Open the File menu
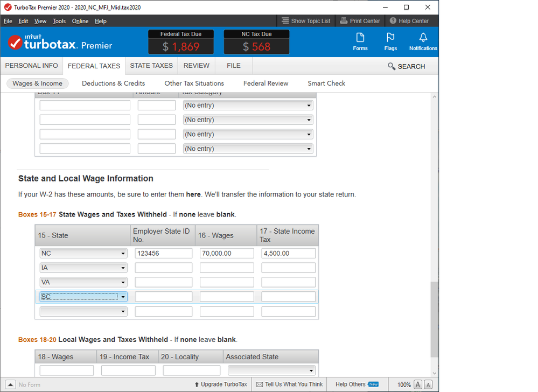538x392 pixels. point(8,21)
